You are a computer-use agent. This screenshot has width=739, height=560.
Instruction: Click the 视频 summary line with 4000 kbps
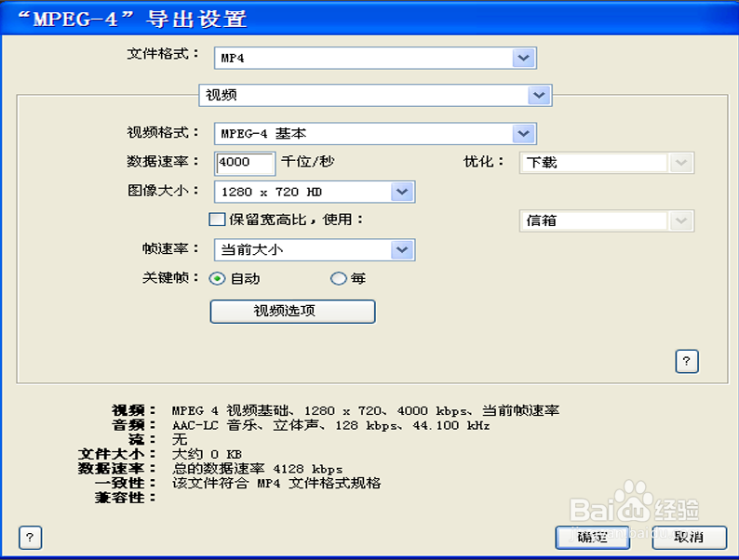click(365, 410)
